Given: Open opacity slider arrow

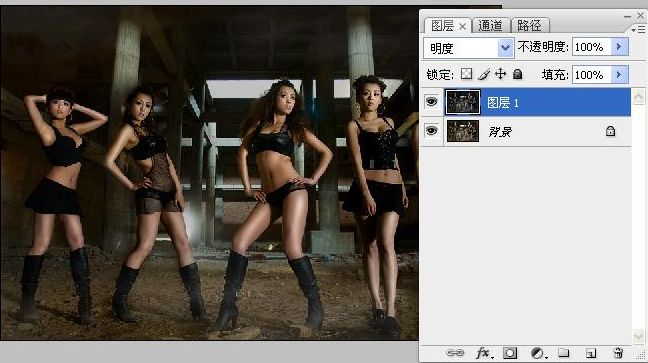Looking at the screenshot, I should [619, 47].
